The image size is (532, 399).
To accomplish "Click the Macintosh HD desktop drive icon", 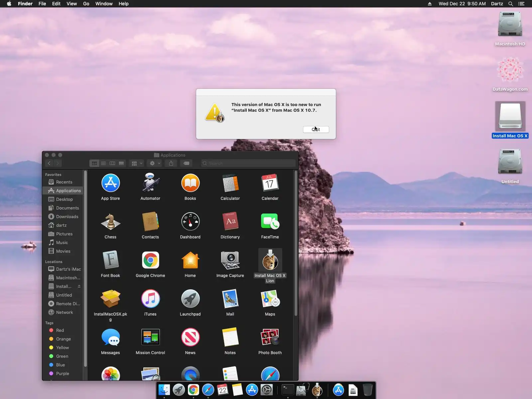I will coord(510,25).
